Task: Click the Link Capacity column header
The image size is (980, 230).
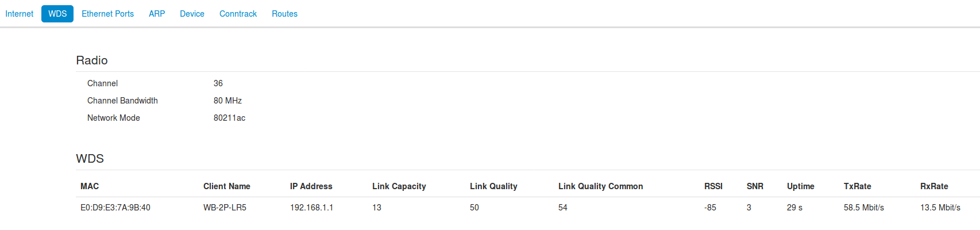Action: coord(399,186)
